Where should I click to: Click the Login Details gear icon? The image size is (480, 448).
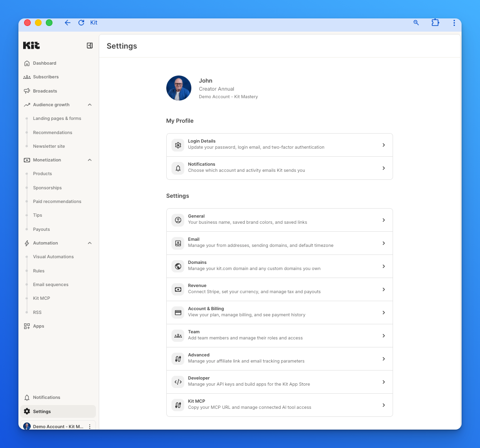178,145
